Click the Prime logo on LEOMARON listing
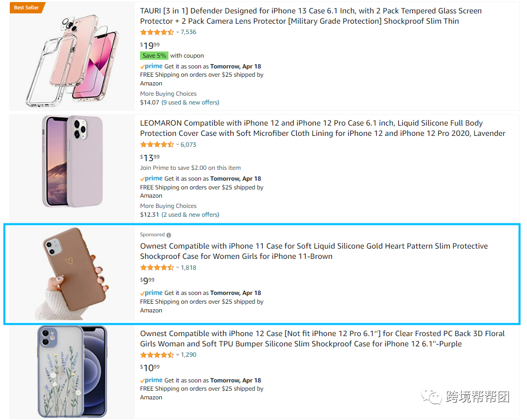527x420 pixels. coord(151,179)
